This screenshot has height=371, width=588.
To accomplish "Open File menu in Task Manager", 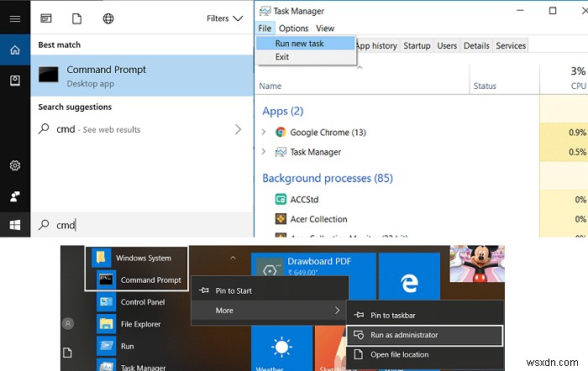I will point(265,29).
